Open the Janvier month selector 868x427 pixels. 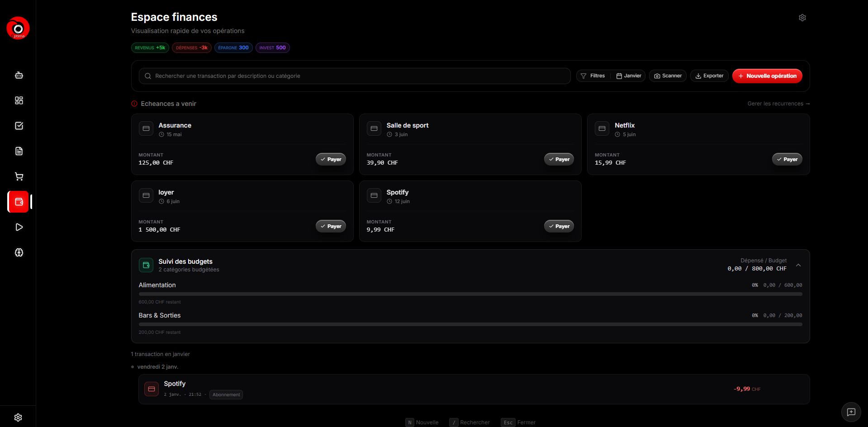pyautogui.click(x=629, y=76)
